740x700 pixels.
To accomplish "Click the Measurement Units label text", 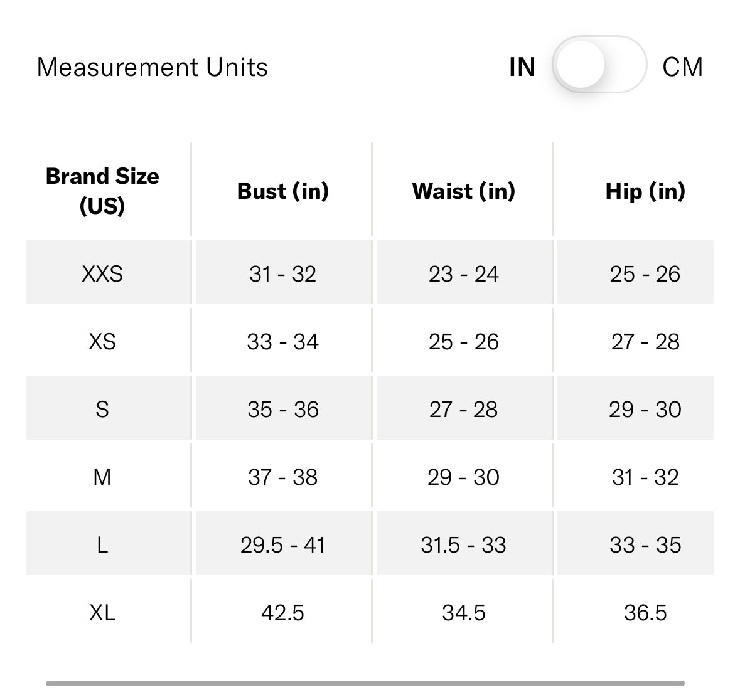I will point(153,67).
